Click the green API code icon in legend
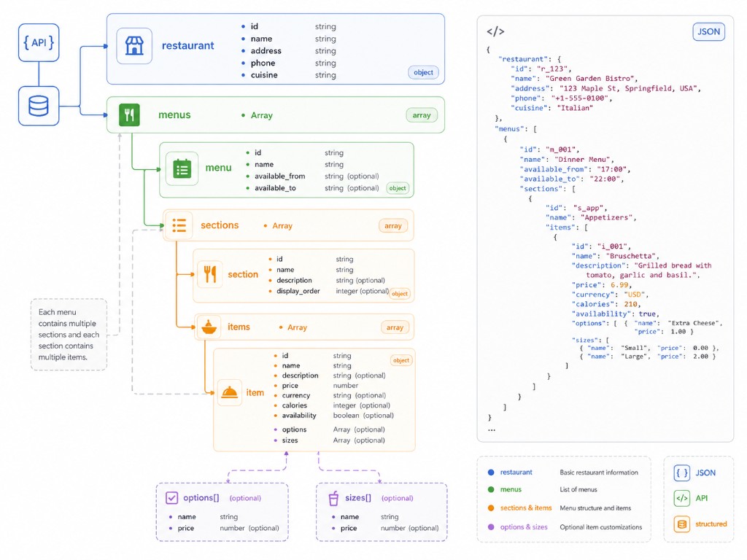Image resolution: width=747 pixels, height=560 pixels. 682,498
